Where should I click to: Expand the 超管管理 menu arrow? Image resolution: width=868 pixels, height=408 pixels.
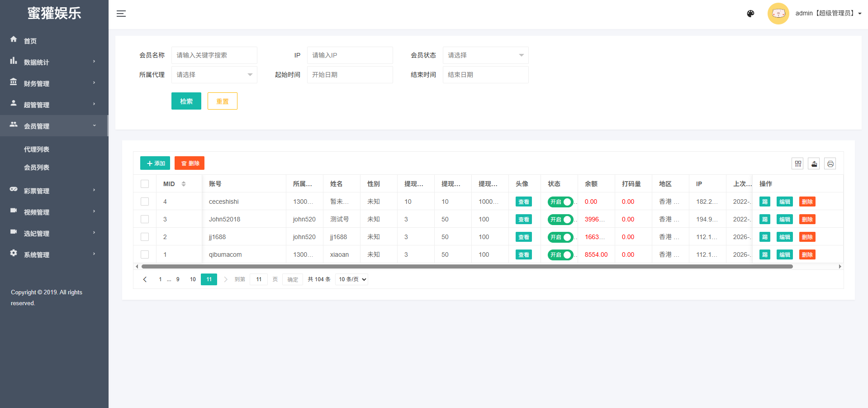94,104
